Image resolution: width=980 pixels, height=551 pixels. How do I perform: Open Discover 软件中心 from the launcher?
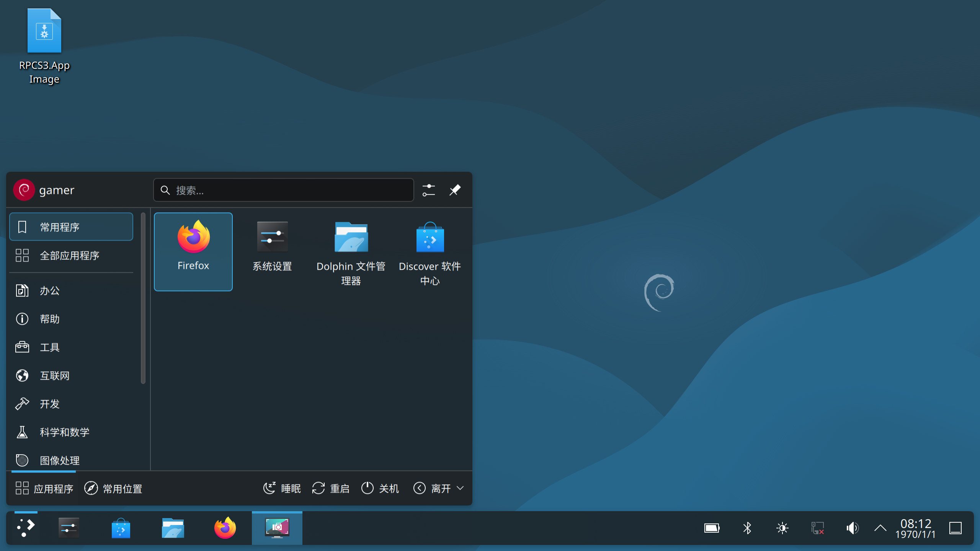(x=430, y=251)
